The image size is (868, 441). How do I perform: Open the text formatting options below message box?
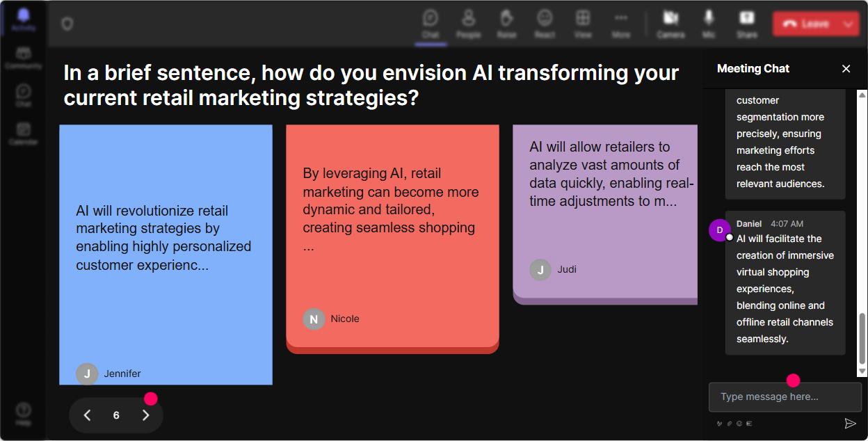pyautogui.click(x=719, y=423)
